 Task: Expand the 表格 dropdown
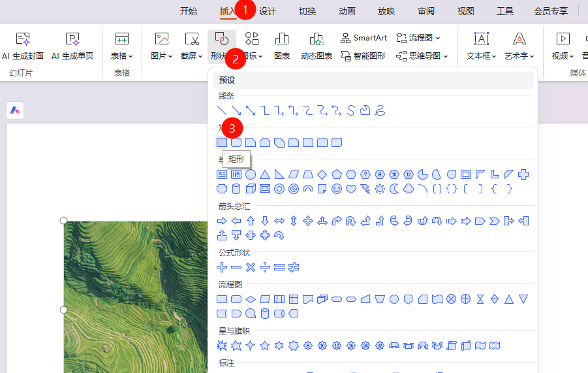(122, 46)
